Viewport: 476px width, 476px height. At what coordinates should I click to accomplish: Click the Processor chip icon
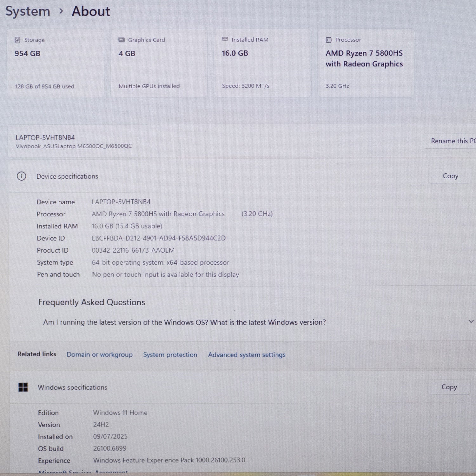click(x=328, y=40)
